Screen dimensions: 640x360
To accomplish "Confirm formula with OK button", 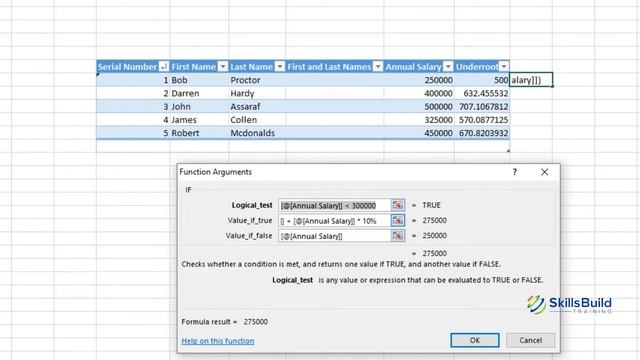I will tap(475, 340).
